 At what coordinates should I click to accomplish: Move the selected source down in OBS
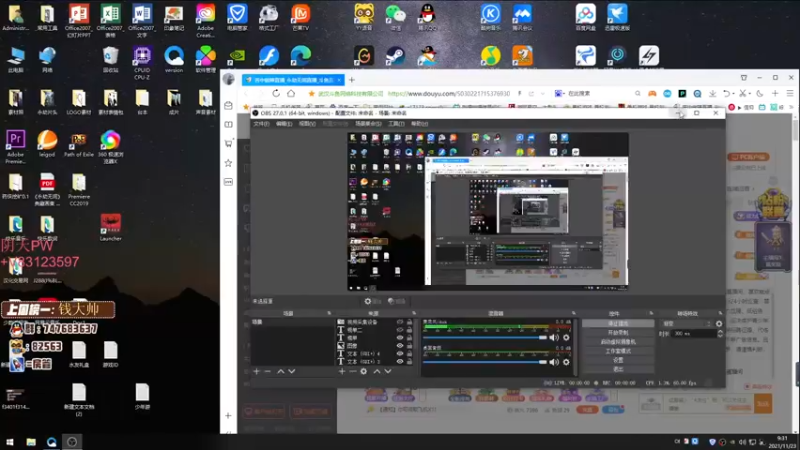point(388,371)
